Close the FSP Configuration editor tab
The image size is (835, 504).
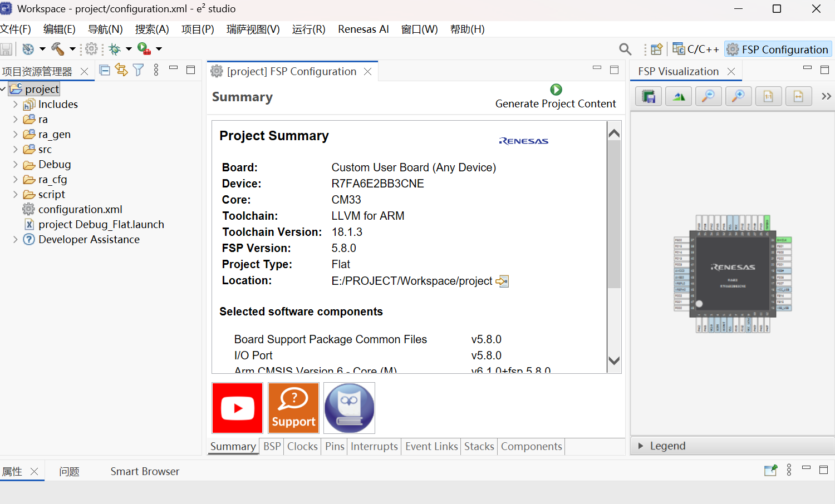pyautogui.click(x=367, y=71)
